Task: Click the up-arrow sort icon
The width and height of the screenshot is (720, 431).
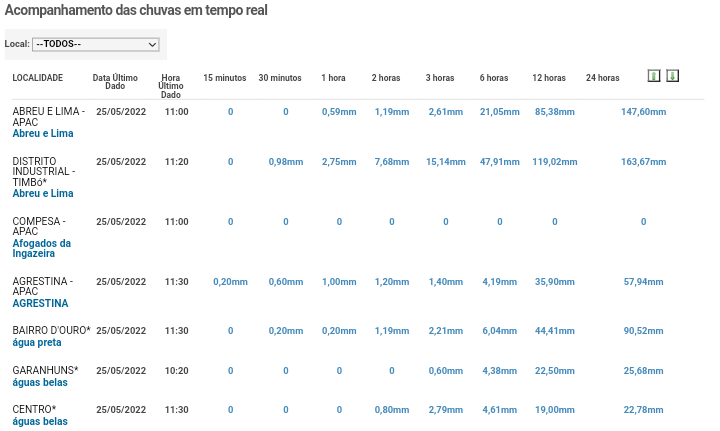Action: [654, 76]
